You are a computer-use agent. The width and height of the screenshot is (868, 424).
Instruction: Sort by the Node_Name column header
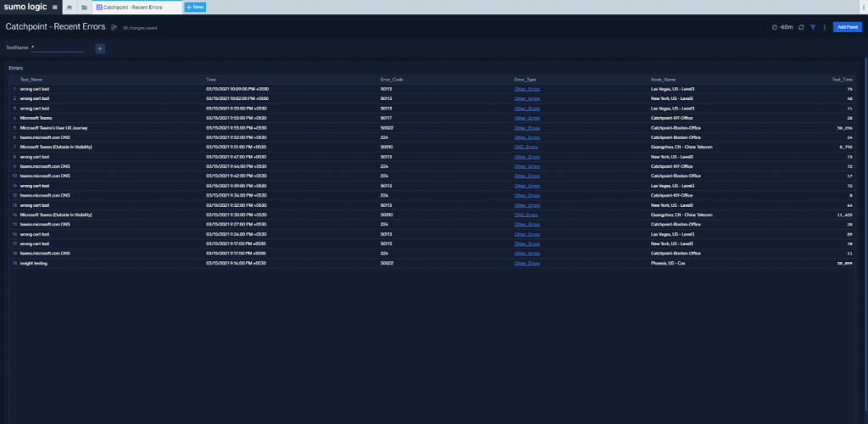tap(663, 80)
